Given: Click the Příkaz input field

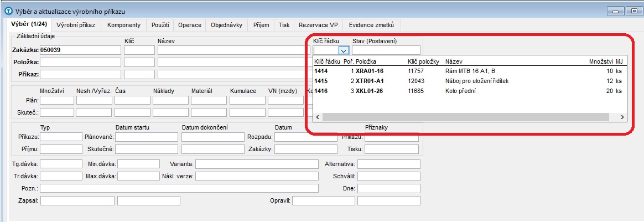Looking at the screenshot, I should click(81, 75).
